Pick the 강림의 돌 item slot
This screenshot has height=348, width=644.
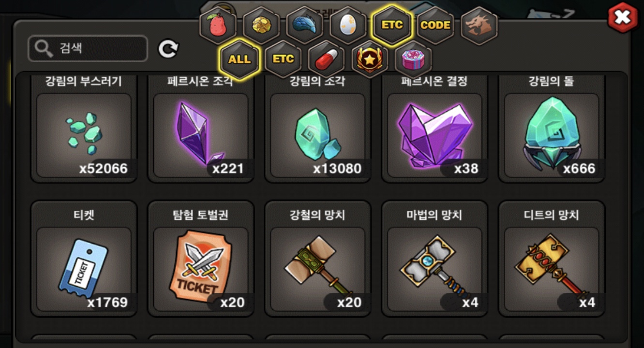click(x=552, y=129)
